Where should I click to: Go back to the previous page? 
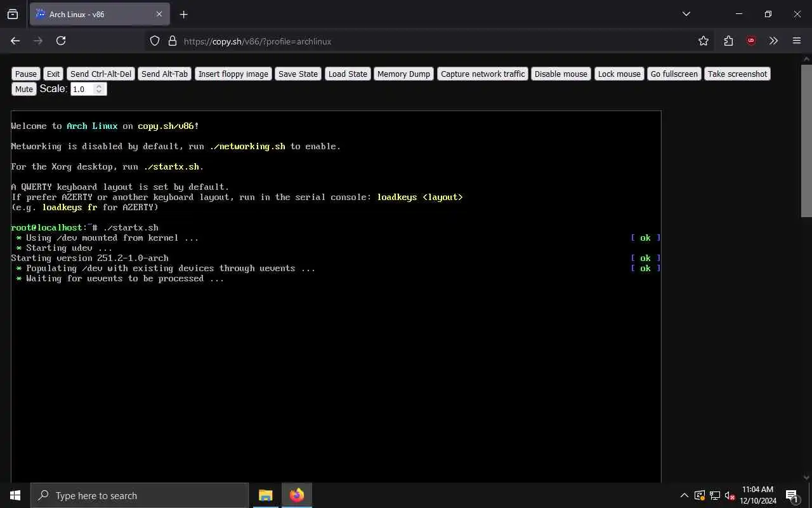tap(15, 41)
